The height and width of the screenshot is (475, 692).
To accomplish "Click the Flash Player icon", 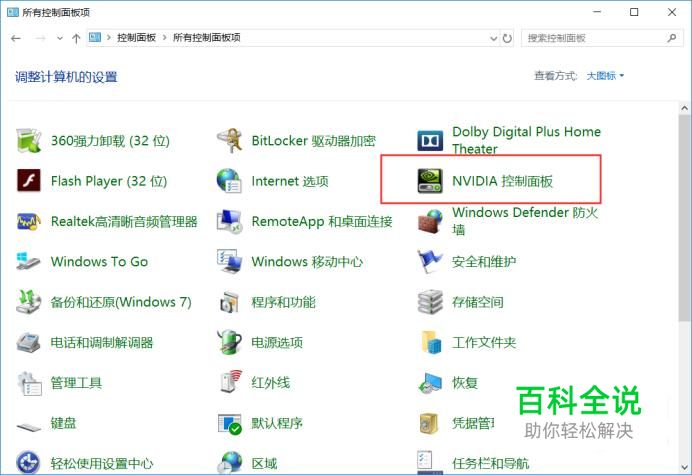I will 29,181.
